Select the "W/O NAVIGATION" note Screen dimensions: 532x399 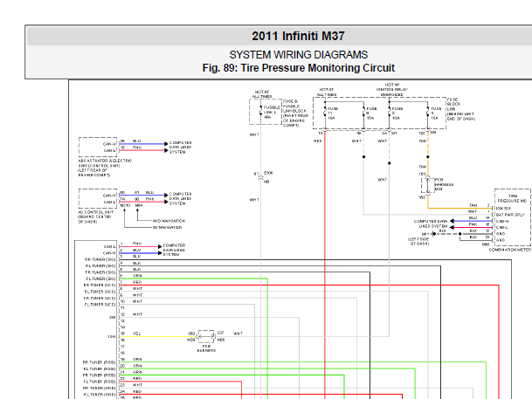tap(169, 221)
